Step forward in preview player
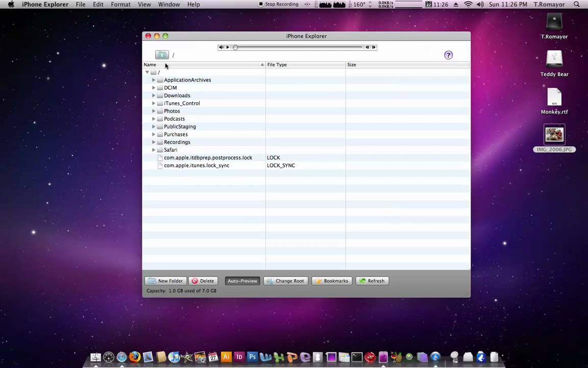 click(374, 48)
